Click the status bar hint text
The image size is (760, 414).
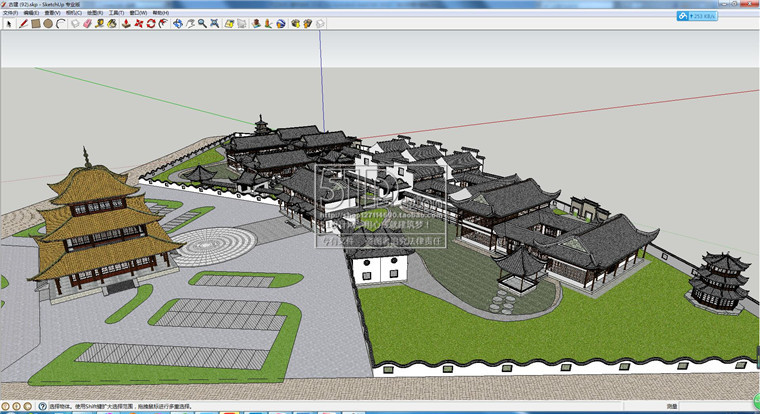click(121, 406)
